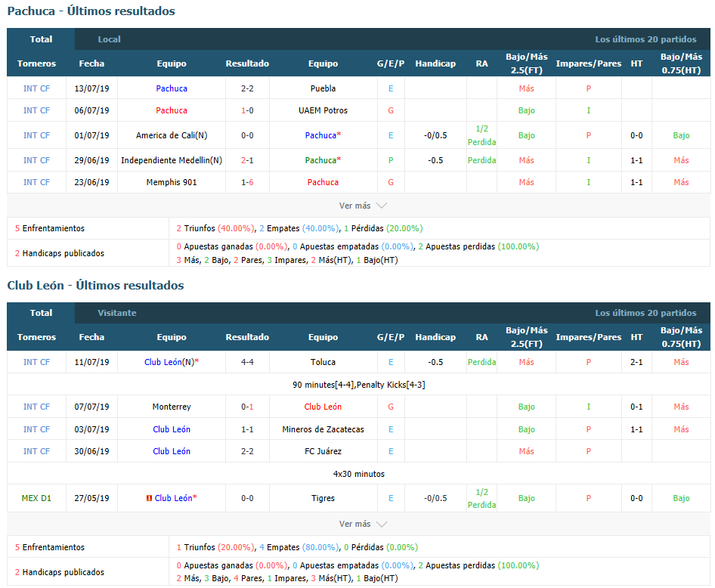Open the INT CF link in the 07/07/19 row
This screenshot has width=715, height=588.
[x=36, y=407]
